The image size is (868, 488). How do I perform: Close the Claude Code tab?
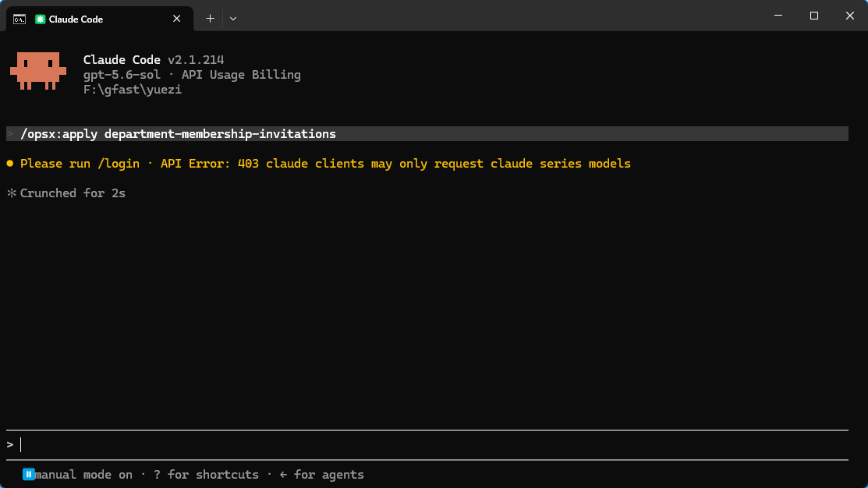(176, 19)
